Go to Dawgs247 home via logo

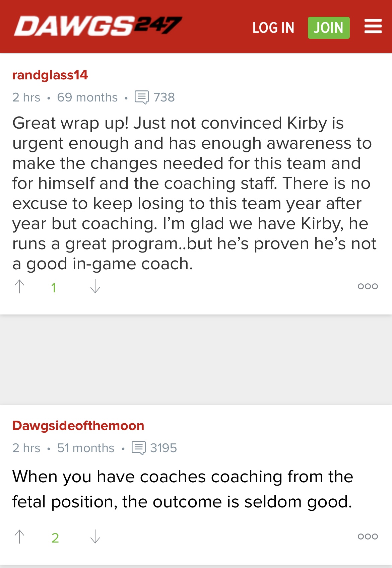click(98, 26)
